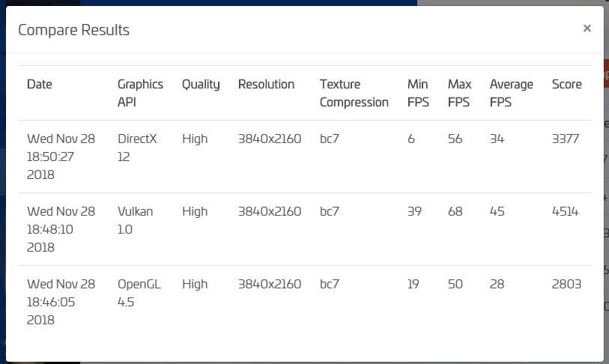Click the Min FPS column header
Viewport: 609px width, 364px height.
418,93
